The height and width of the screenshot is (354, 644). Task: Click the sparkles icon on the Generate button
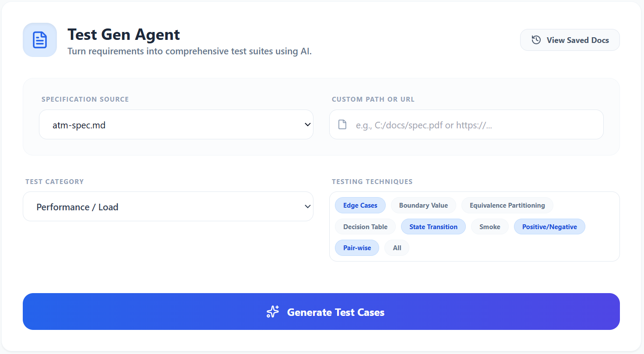click(x=273, y=312)
